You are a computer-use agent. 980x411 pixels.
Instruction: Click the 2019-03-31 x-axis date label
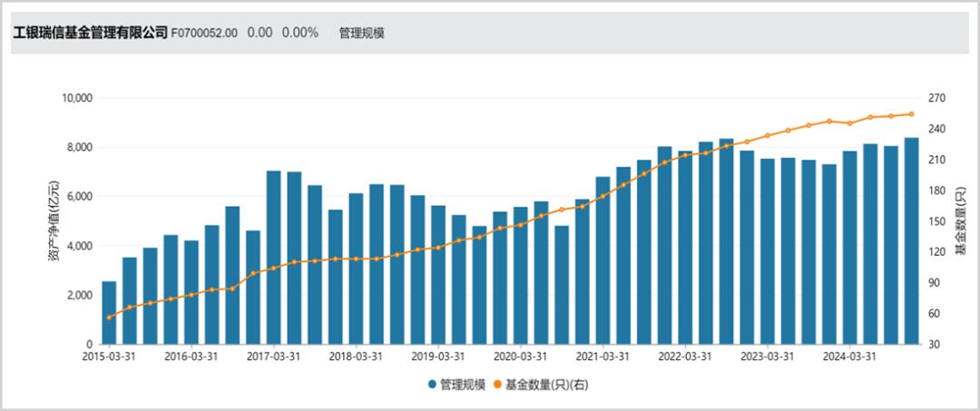point(438,357)
